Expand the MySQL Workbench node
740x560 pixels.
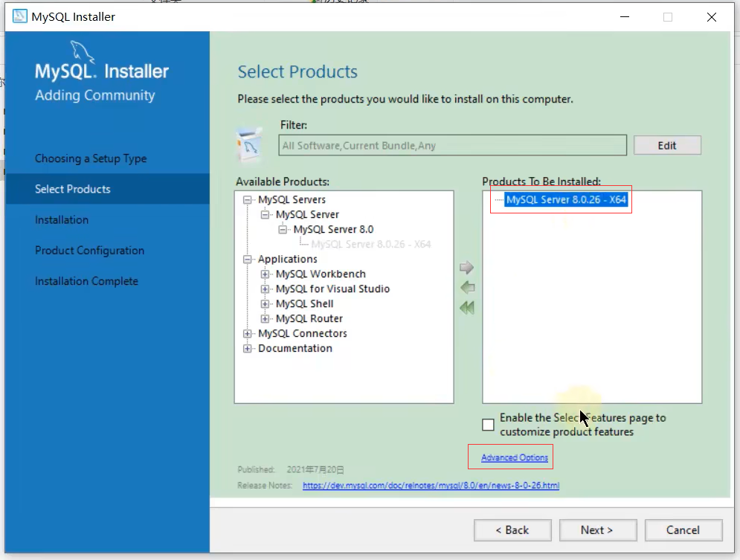point(266,274)
